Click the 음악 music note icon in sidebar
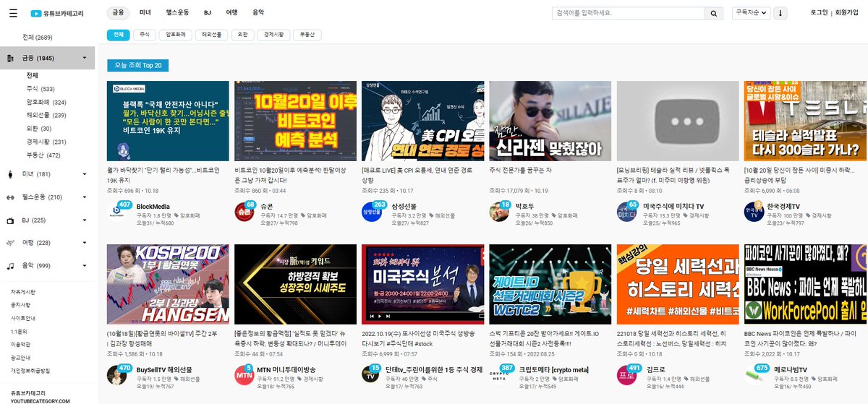 [10, 266]
